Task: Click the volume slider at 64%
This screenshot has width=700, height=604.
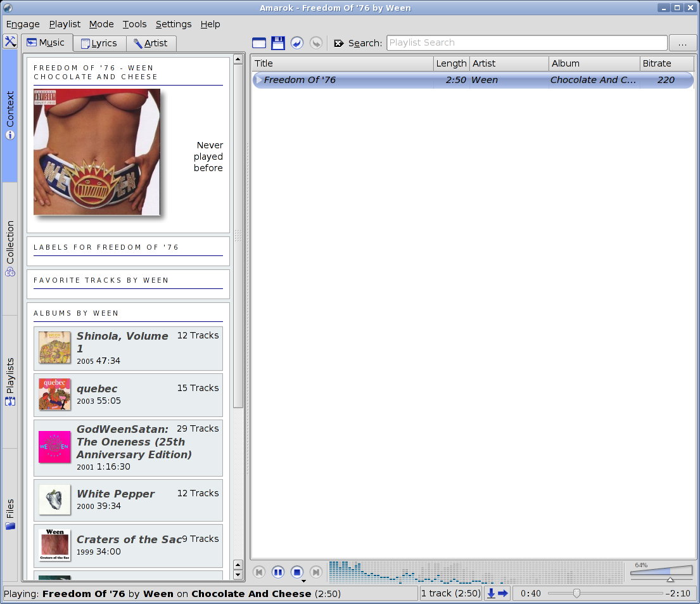Action: click(661, 573)
